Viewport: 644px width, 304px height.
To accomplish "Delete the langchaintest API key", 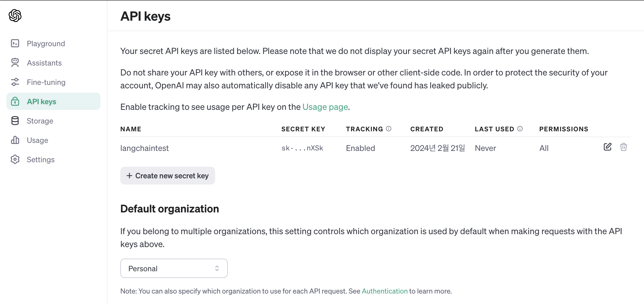I will tap(624, 147).
